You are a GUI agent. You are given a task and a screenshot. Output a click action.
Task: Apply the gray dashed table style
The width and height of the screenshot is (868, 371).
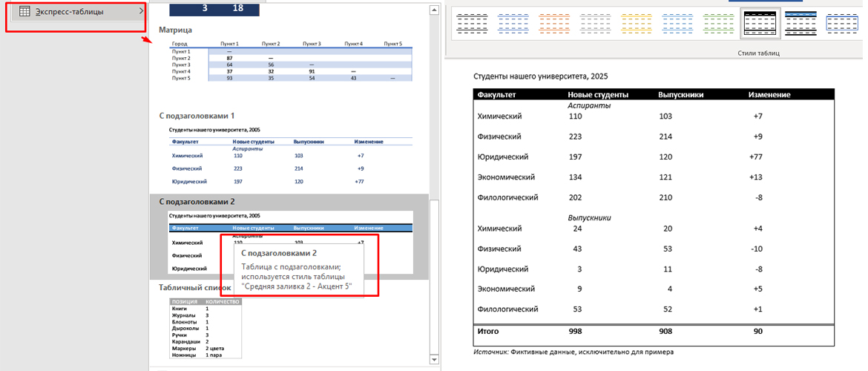pos(596,24)
